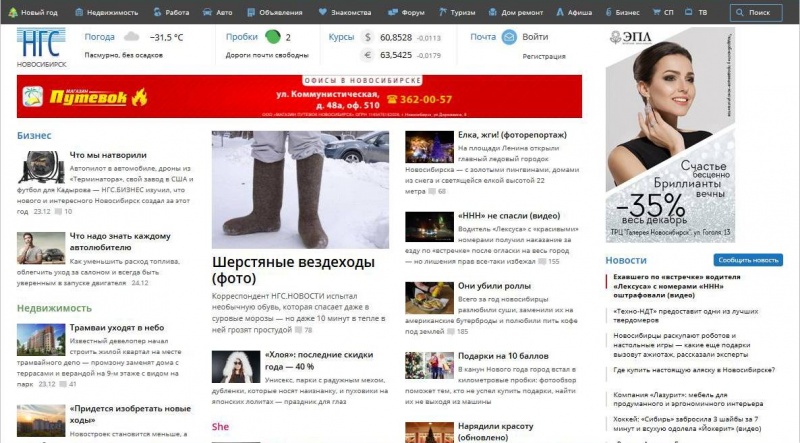This screenshot has width=800, height=443.
Task: Click the cloudy weather icon
Action: (131, 37)
